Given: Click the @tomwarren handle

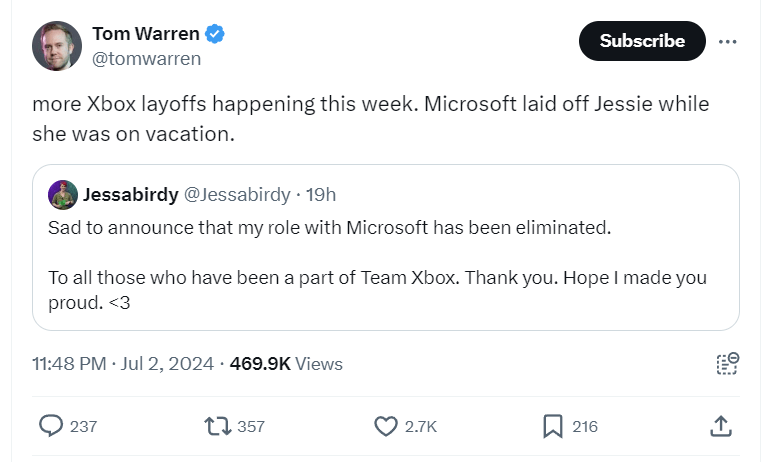Looking at the screenshot, I should (146, 59).
